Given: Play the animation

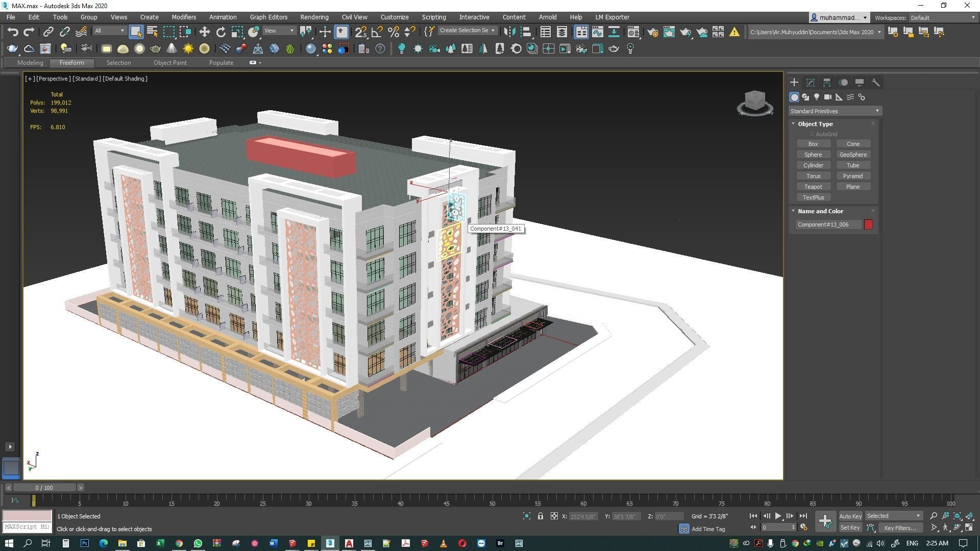Looking at the screenshot, I should click(778, 516).
